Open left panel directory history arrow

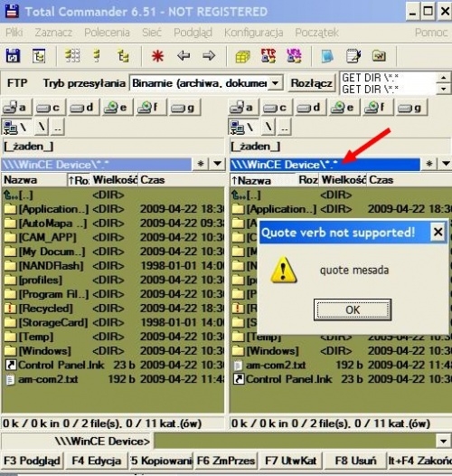(217, 164)
